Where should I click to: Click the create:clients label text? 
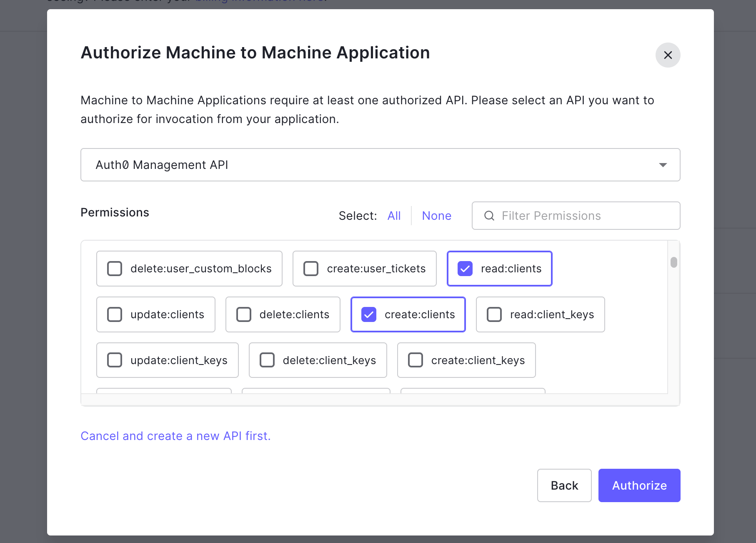click(x=420, y=314)
